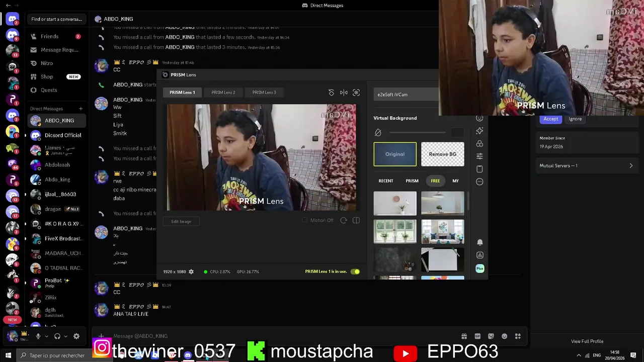Create a new DM with plus icon
Screen dimensions: 644x362
(x=80, y=109)
